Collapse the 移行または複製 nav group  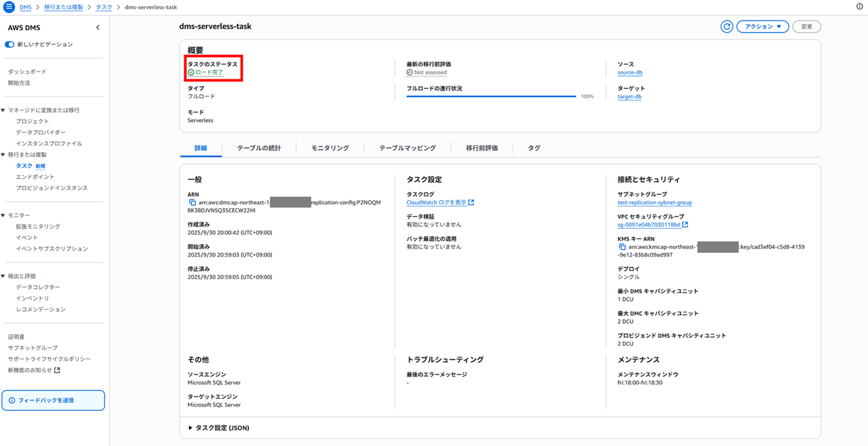click(x=3, y=155)
